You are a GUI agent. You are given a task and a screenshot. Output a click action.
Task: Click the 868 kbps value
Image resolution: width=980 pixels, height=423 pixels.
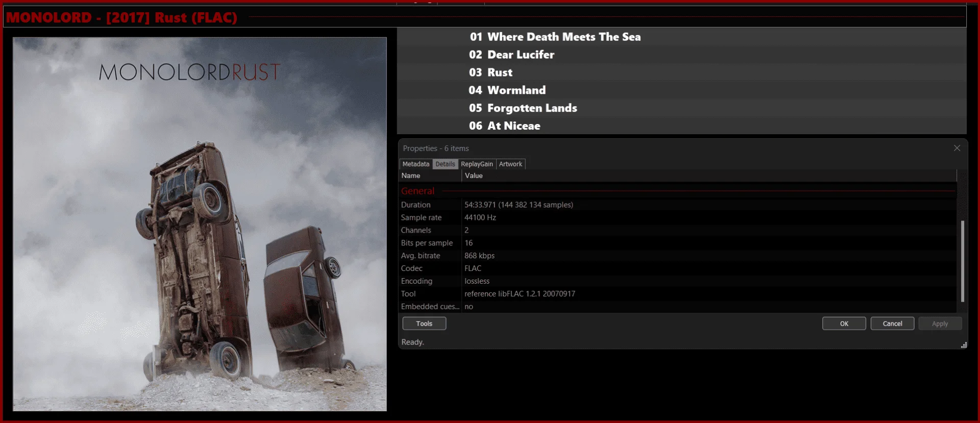(x=479, y=256)
